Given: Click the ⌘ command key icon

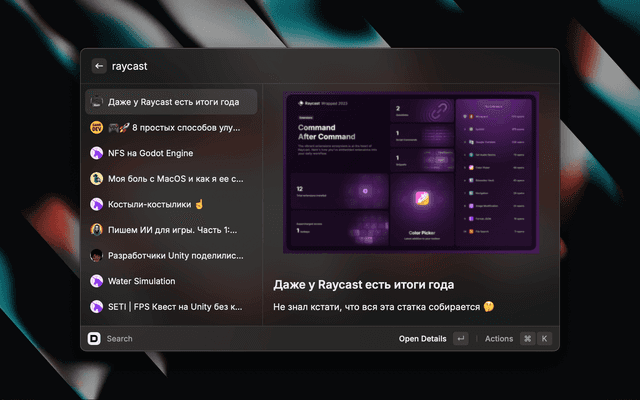Looking at the screenshot, I should point(527,339).
